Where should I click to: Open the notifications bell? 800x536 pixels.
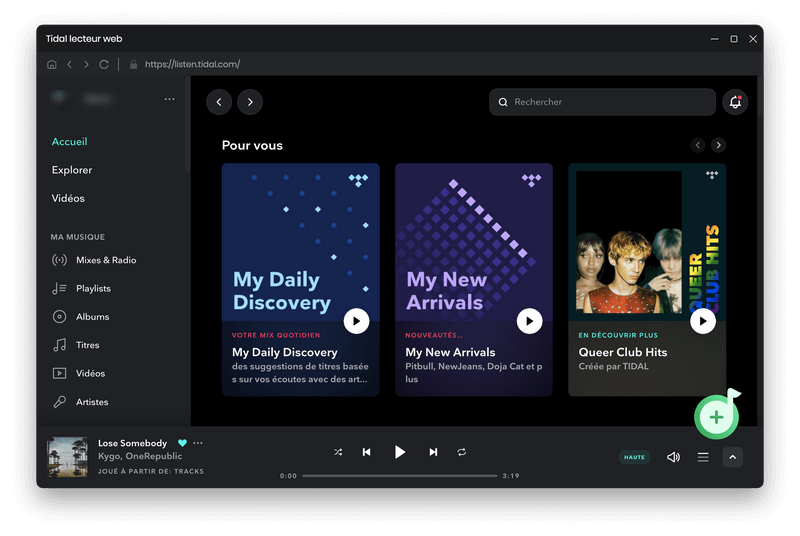tap(735, 102)
